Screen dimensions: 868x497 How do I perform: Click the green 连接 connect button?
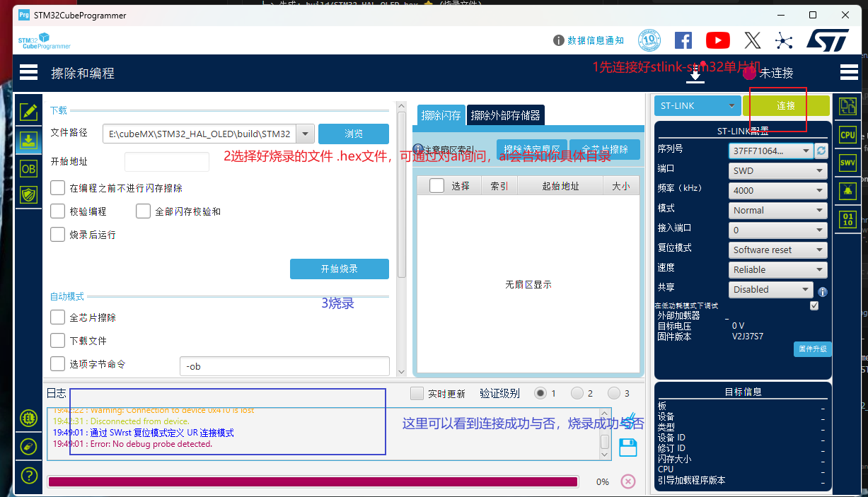pyautogui.click(x=786, y=106)
